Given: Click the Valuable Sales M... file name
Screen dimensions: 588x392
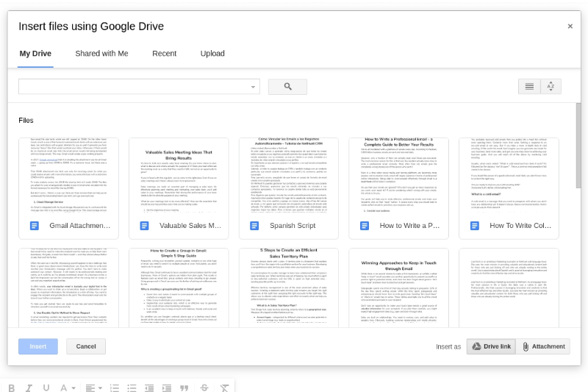Looking at the screenshot, I should (190, 226).
